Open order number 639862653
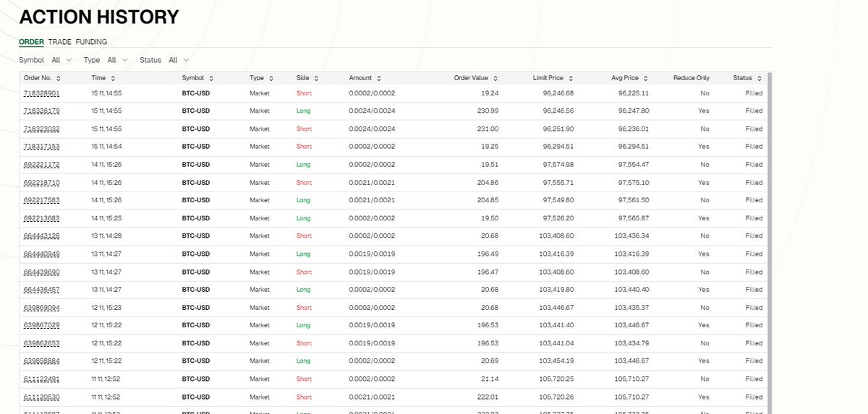This screenshot has width=868, height=414. pos(41,343)
